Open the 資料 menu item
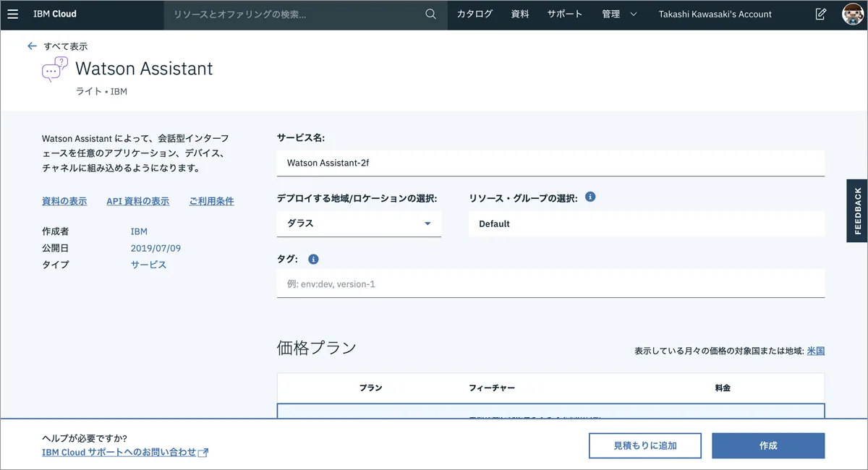868x470 pixels. click(x=520, y=14)
